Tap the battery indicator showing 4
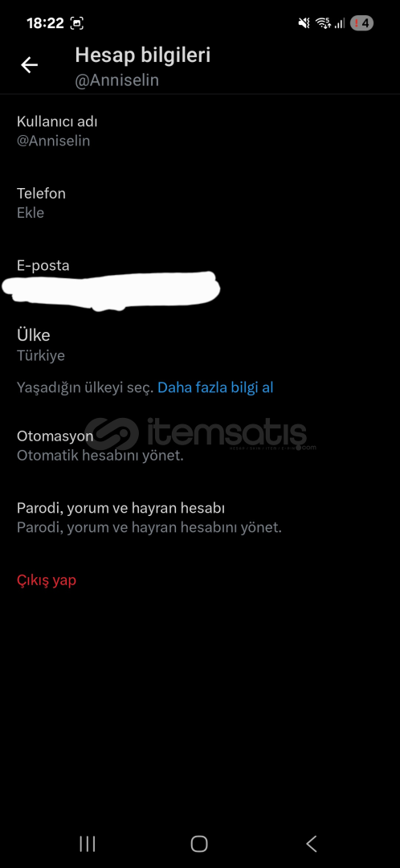400x868 pixels. click(361, 23)
